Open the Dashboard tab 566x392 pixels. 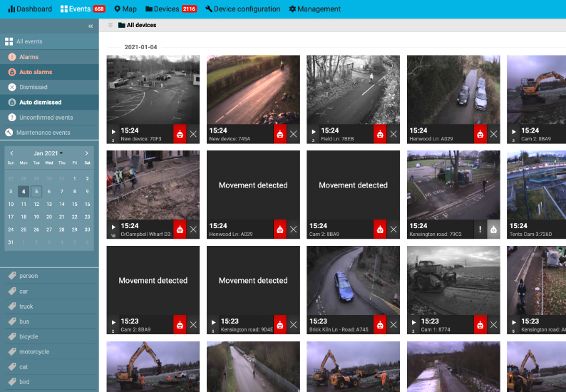(30, 9)
